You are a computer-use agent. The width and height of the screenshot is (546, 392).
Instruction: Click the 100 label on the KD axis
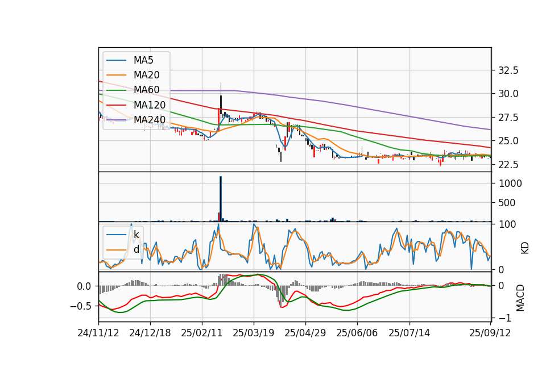[507, 225]
